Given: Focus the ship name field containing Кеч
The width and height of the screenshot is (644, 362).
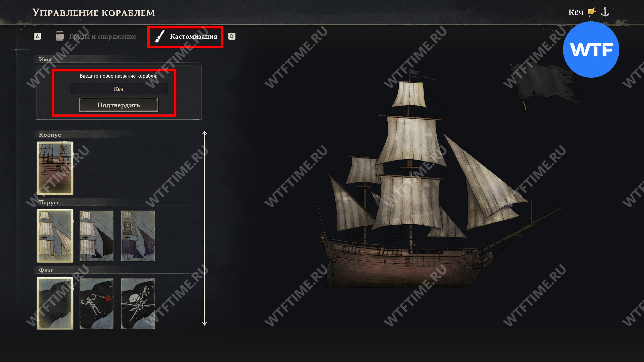Looking at the screenshot, I should pyautogui.click(x=119, y=89).
